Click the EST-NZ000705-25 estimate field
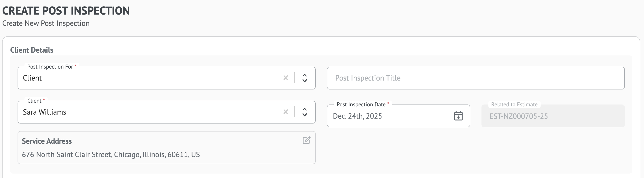Screen dimensions: 644x178 (553, 116)
